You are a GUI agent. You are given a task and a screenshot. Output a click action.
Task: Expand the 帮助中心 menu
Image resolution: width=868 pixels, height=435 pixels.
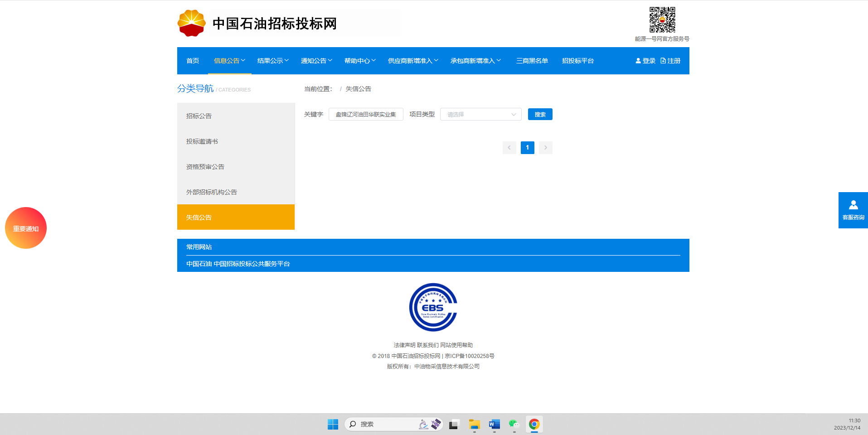click(x=360, y=61)
